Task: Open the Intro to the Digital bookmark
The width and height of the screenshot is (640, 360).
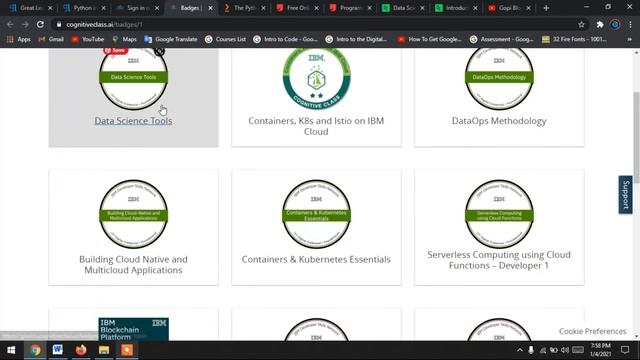Action: coord(356,39)
